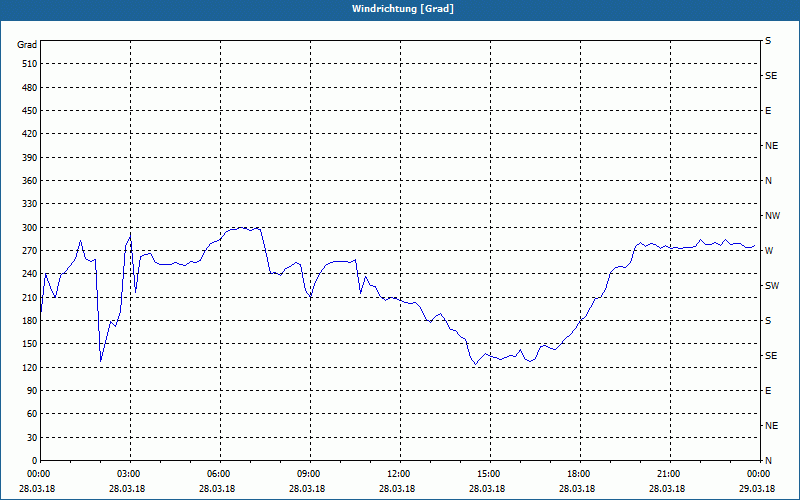
Task: Select the 480 value on the y-axis
Action: click(x=30, y=88)
